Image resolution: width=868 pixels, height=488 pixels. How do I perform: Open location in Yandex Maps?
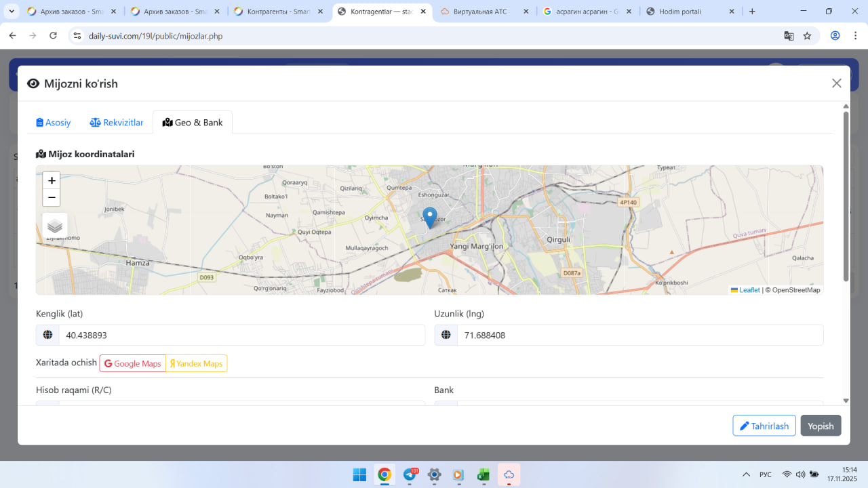pyautogui.click(x=196, y=364)
